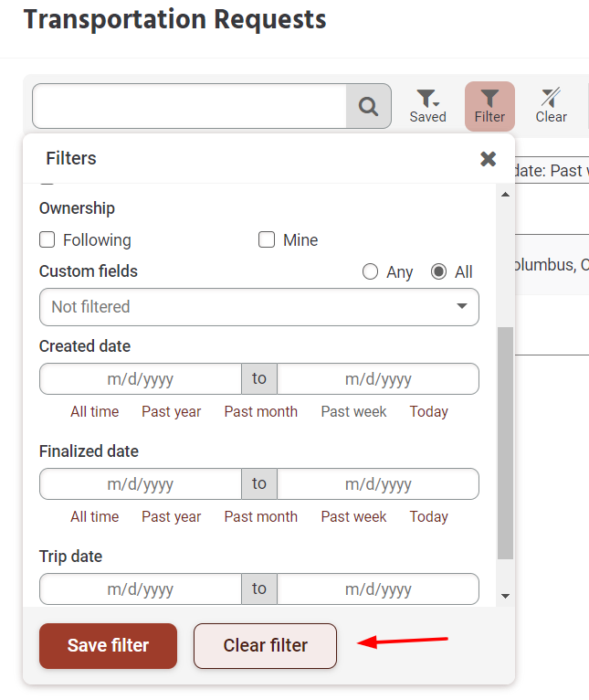
Task: Click the Created date start field
Action: [141, 379]
